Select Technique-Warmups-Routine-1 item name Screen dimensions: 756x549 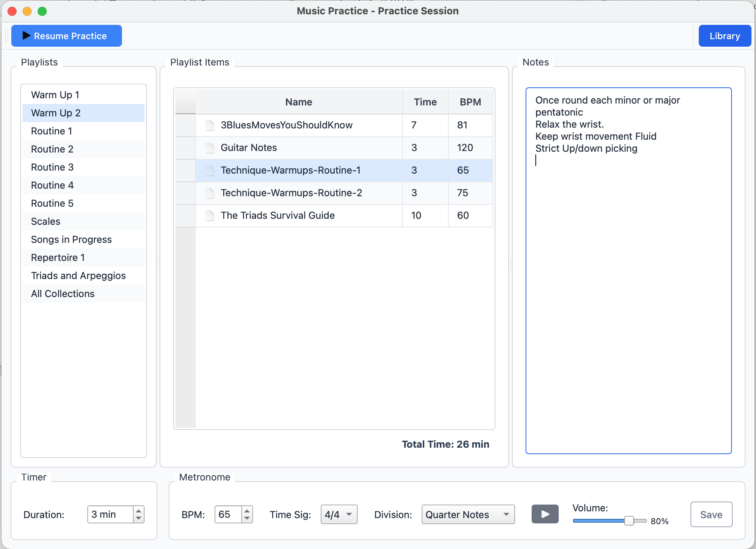[x=291, y=170]
